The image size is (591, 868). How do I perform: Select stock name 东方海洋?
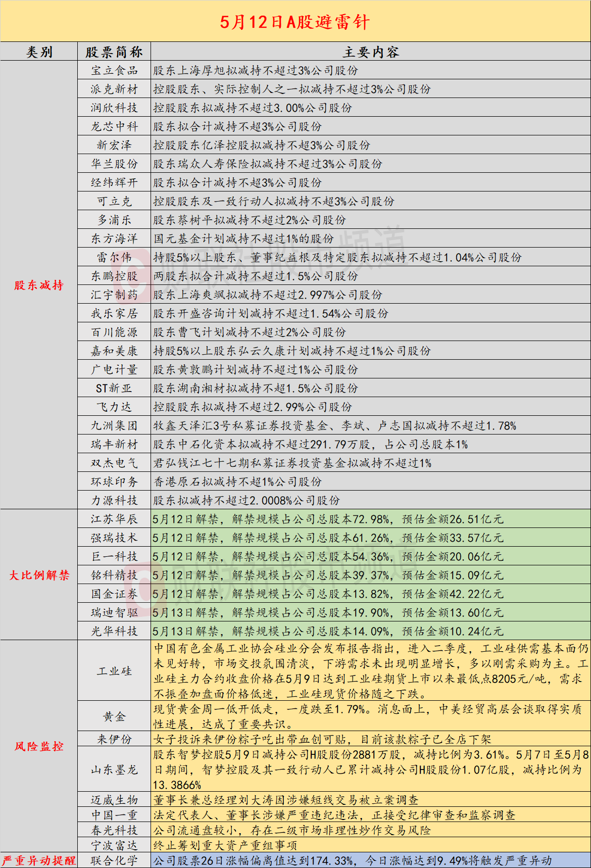pos(114,238)
